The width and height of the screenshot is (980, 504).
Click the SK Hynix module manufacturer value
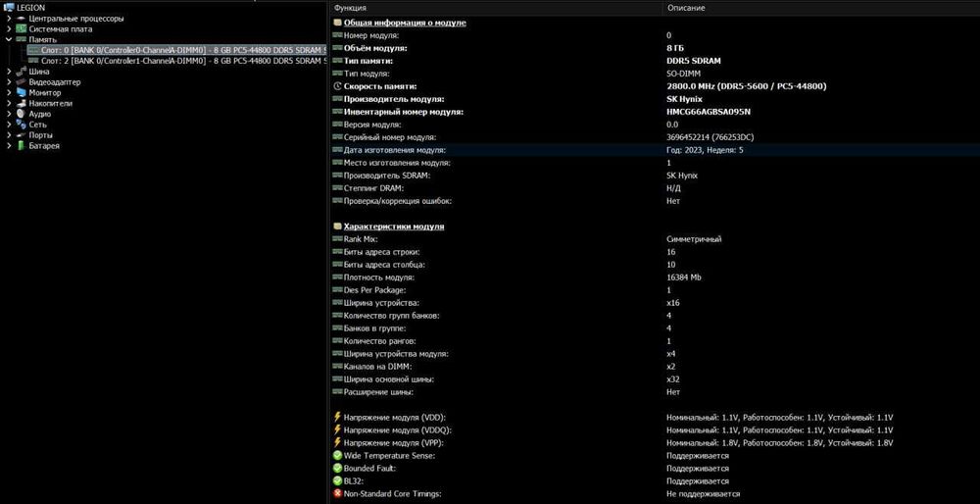coord(684,99)
